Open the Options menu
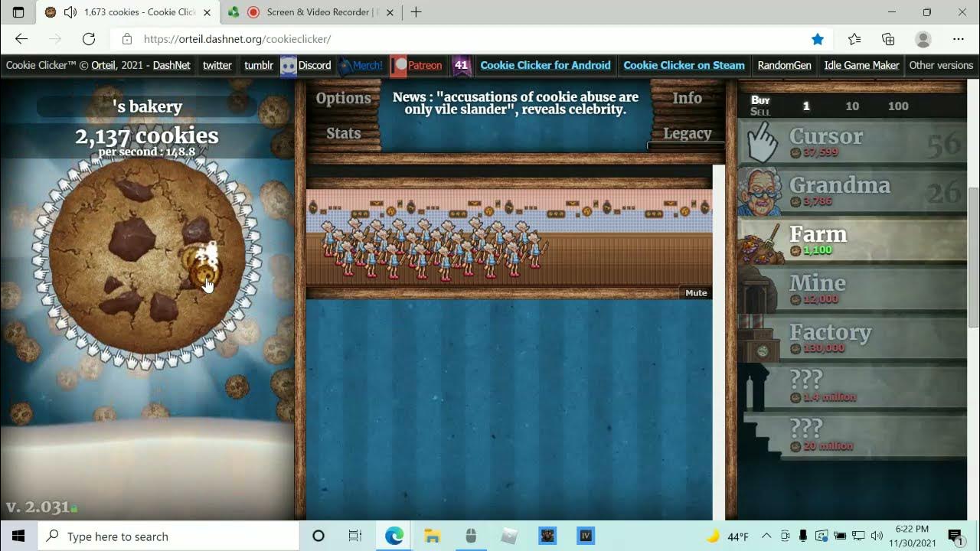Viewport: 980px width, 551px height. [x=344, y=98]
